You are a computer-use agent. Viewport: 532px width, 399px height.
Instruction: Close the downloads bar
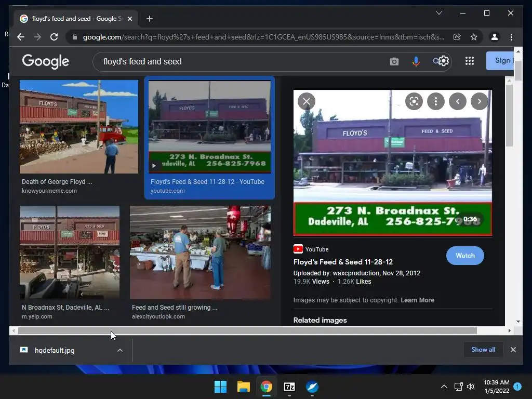click(x=513, y=350)
